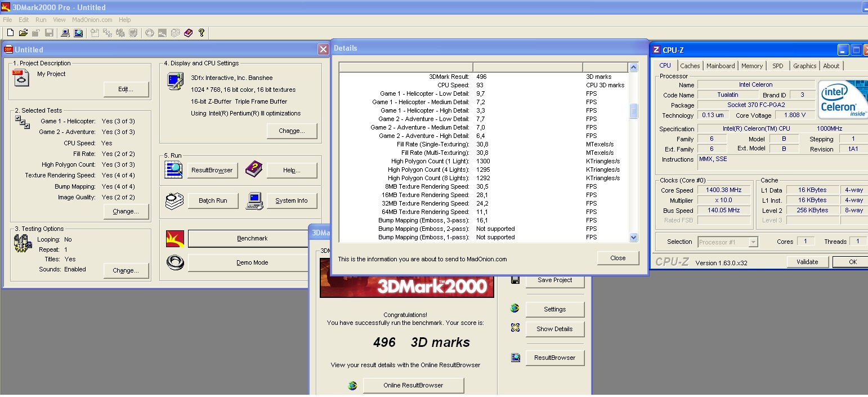Screen dimensions: 868x397
Task: Click the Details list scrollbar down arrow
Action: (633, 238)
